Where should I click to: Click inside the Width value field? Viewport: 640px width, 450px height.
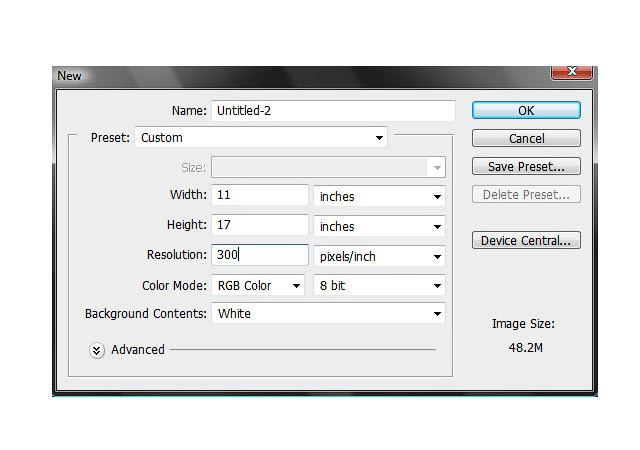click(x=260, y=195)
